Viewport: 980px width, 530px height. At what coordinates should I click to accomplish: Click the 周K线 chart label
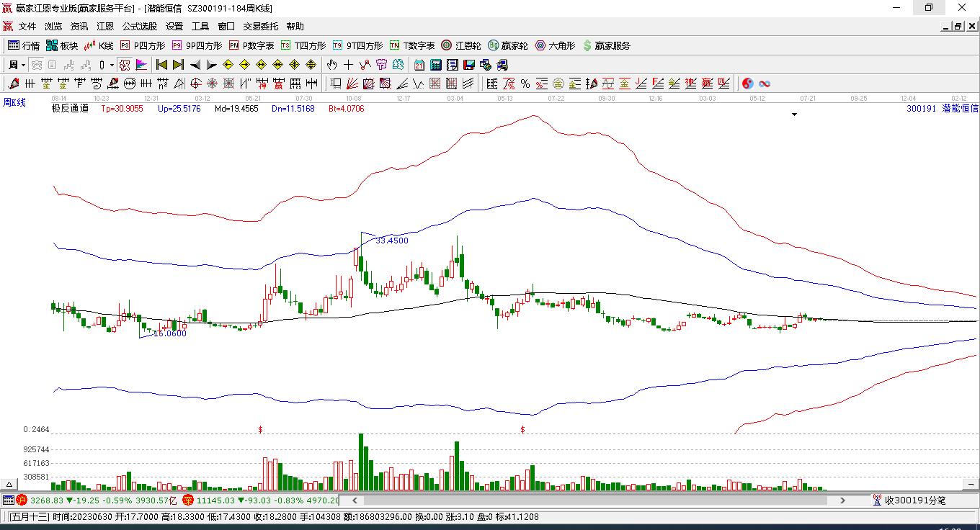[x=14, y=103]
